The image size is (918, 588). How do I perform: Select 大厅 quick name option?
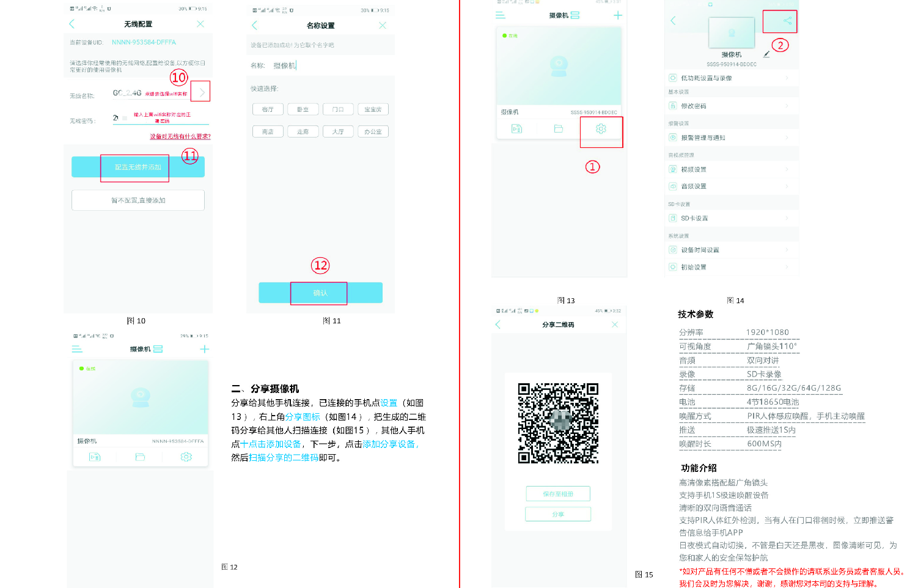[x=338, y=131]
